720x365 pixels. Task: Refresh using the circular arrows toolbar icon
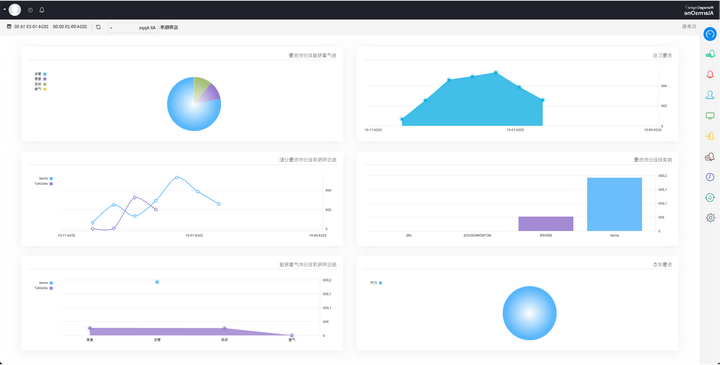(x=98, y=27)
